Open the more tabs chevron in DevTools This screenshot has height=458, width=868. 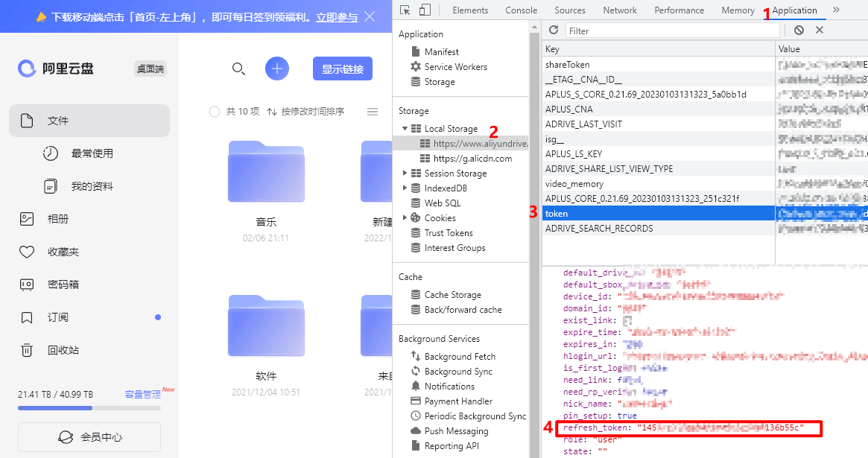[x=836, y=10]
